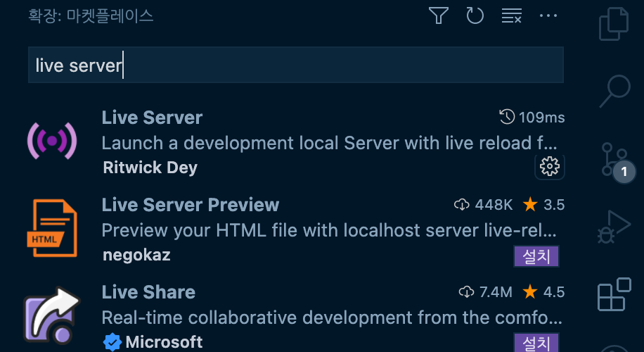Open Search view in activity bar

click(615, 91)
